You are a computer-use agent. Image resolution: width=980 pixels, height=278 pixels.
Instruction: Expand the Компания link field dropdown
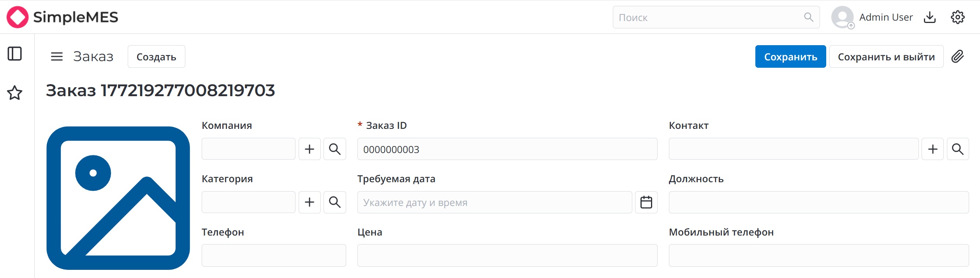(x=248, y=149)
